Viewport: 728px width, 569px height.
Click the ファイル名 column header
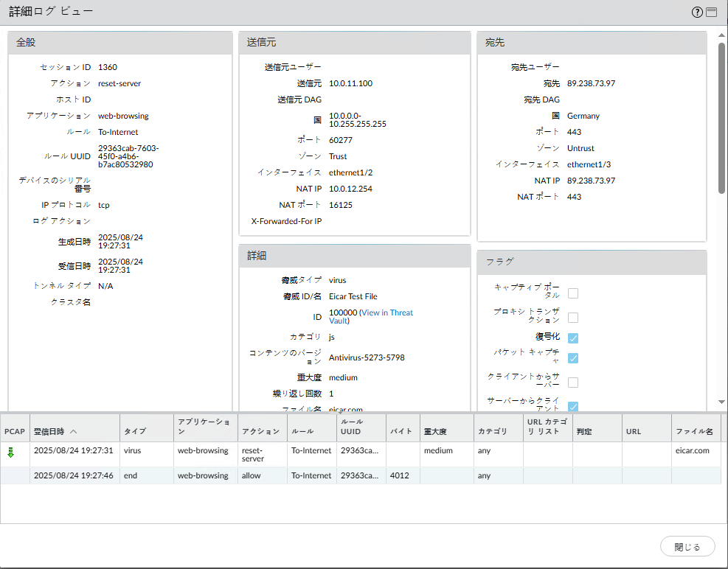(x=694, y=431)
